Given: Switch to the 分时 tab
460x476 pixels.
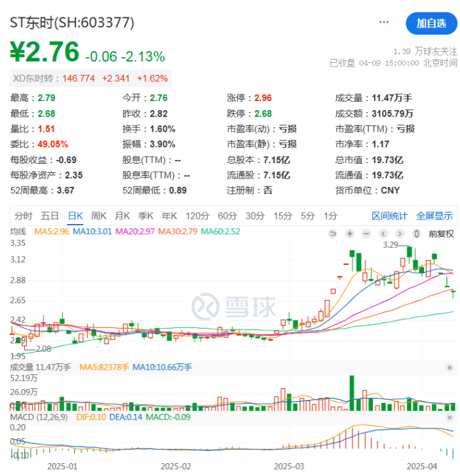Looking at the screenshot, I should tap(24, 216).
